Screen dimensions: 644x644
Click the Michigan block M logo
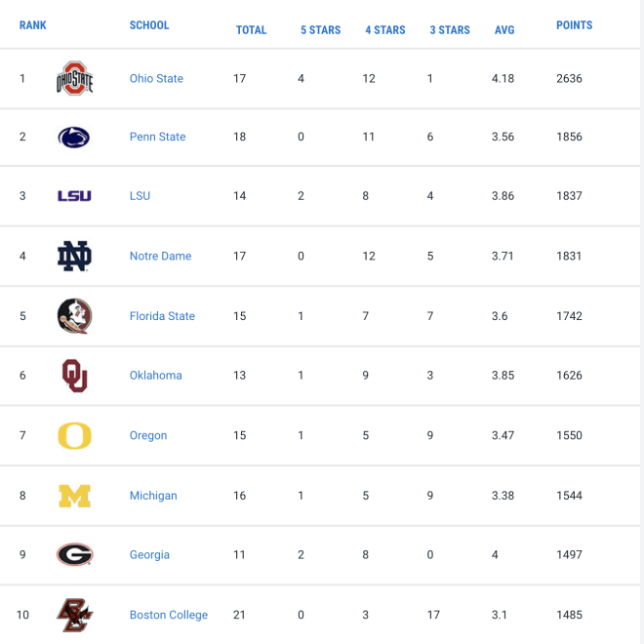74,496
